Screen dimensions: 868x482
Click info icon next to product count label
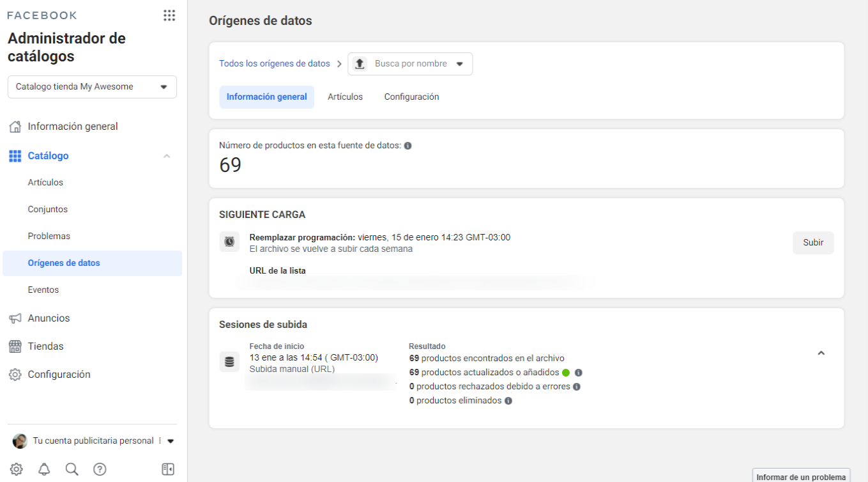(x=408, y=146)
